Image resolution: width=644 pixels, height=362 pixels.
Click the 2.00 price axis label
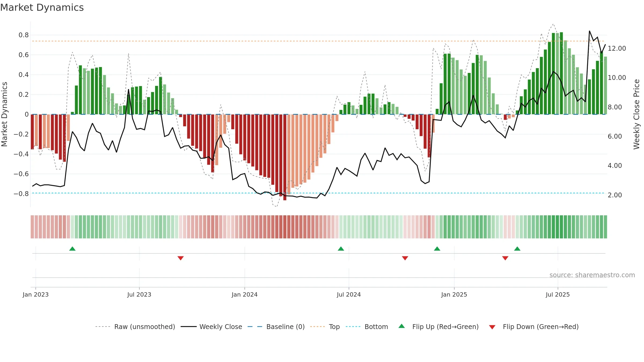click(x=615, y=195)
